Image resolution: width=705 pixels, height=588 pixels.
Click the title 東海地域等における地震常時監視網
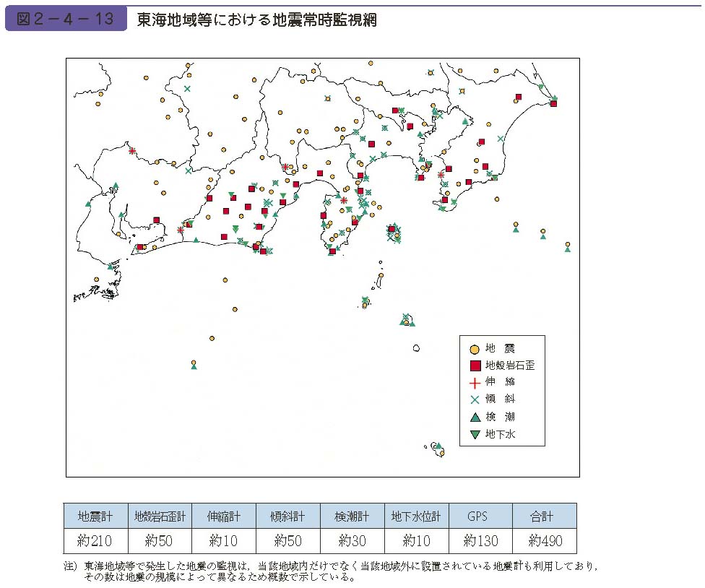point(256,20)
